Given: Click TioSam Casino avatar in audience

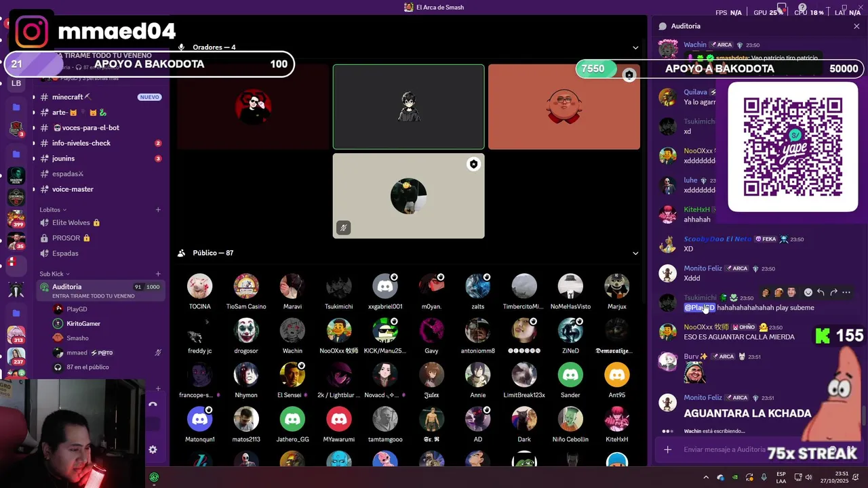Looking at the screenshot, I should (246, 286).
